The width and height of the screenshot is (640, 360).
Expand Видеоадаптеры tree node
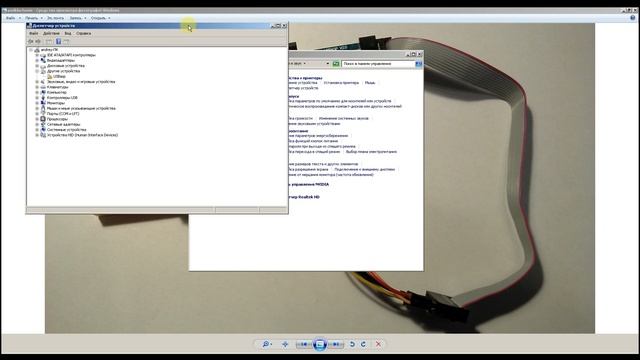click(x=37, y=60)
